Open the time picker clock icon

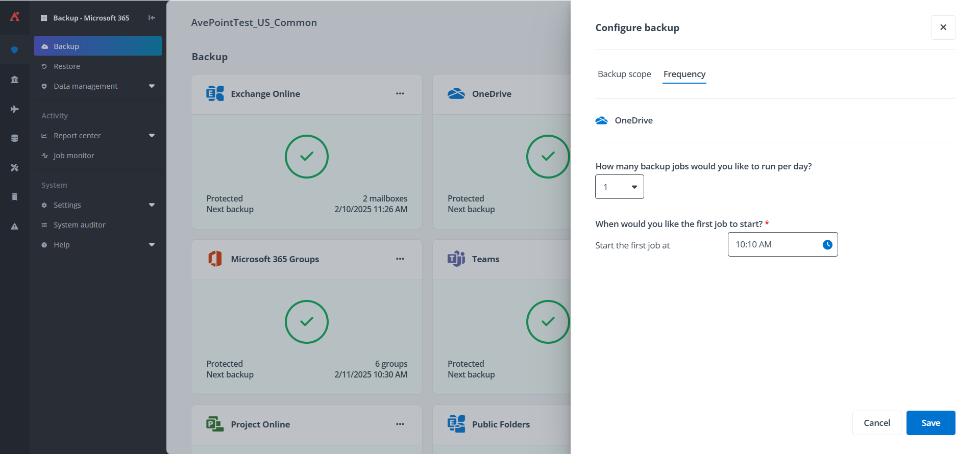[827, 245]
